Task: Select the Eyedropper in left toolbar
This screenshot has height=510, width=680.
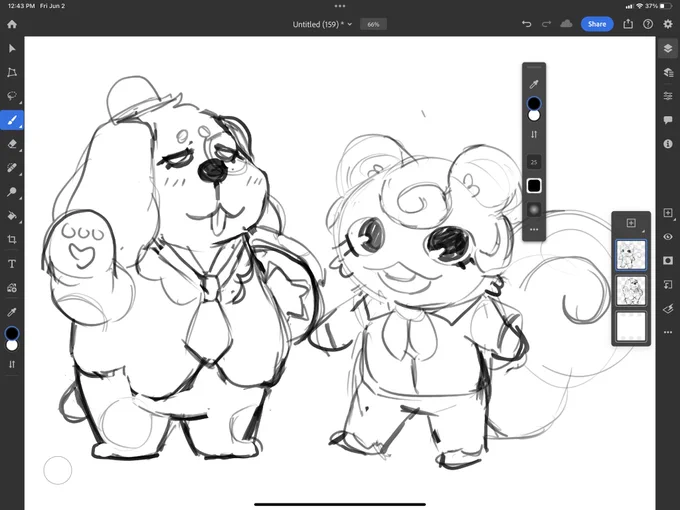Action: tap(12, 312)
